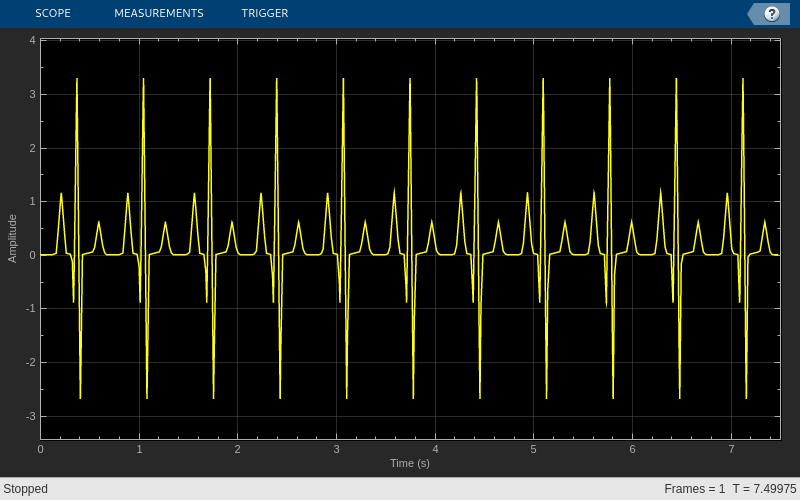The height and width of the screenshot is (500, 800).
Task: Click the Frames = 1 status entry
Action: point(694,489)
